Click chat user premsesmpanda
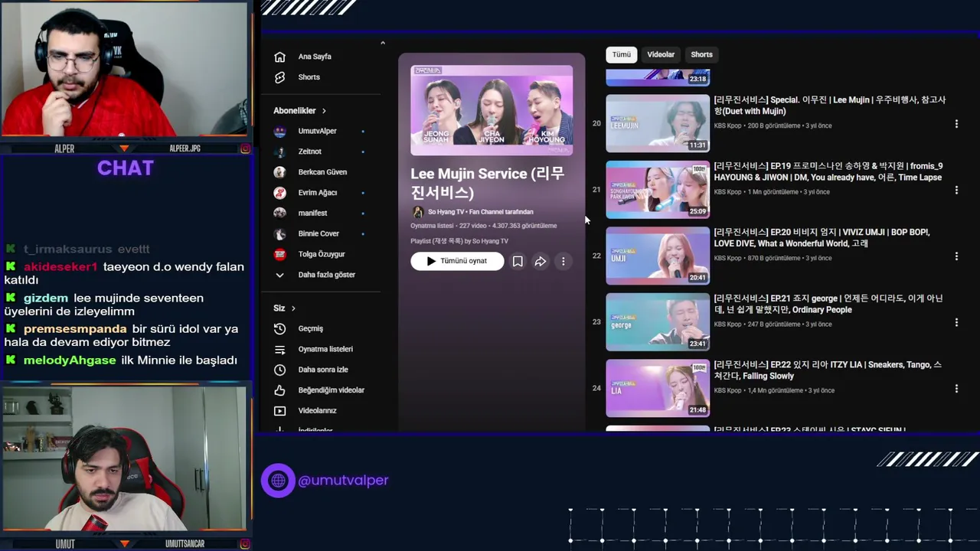This screenshot has height=551, width=980. pyautogui.click(x=75, y=329)
